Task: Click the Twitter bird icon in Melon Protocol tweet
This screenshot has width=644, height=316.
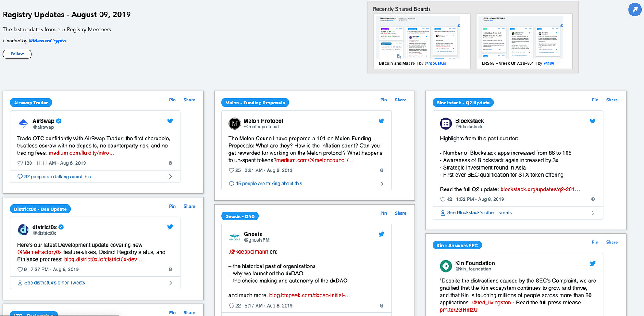Action: point(381,121)
